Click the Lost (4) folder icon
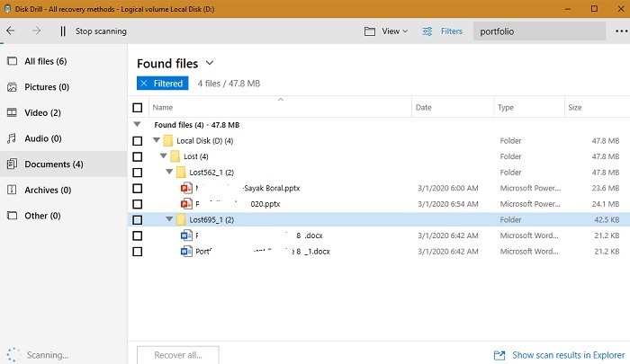 click(175, 156)
